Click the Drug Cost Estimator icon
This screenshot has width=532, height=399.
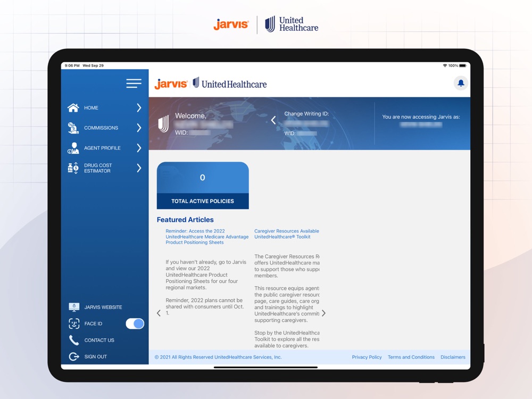pos(73,168)
